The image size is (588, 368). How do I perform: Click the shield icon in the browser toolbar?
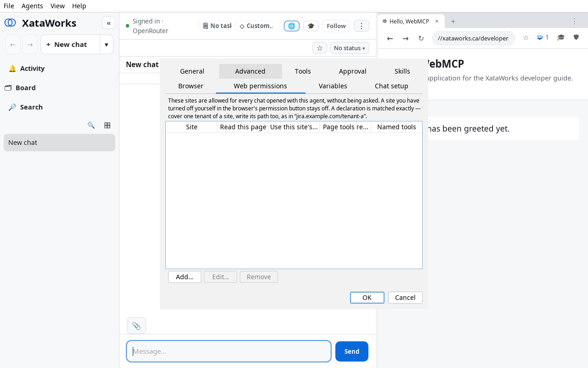[x=577, y=38]
